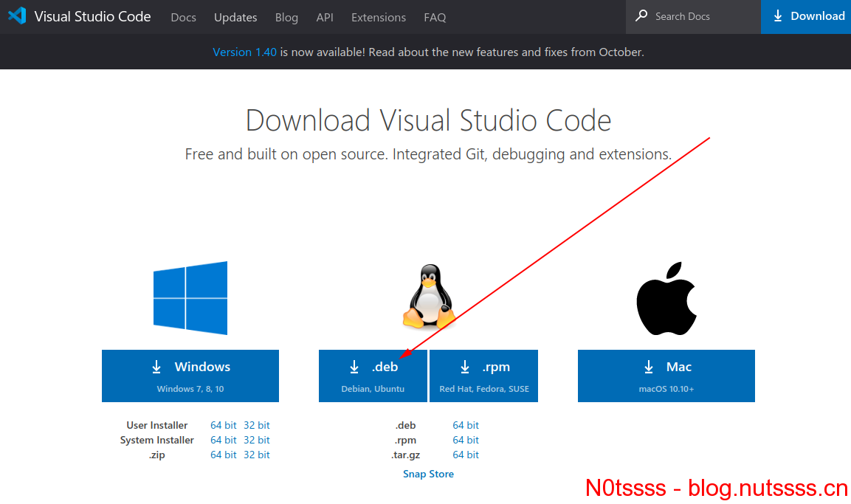Screen dimensions: 851x504
Task: Click the "Download Visual Studio Code" heading
Action: point(428,120)
